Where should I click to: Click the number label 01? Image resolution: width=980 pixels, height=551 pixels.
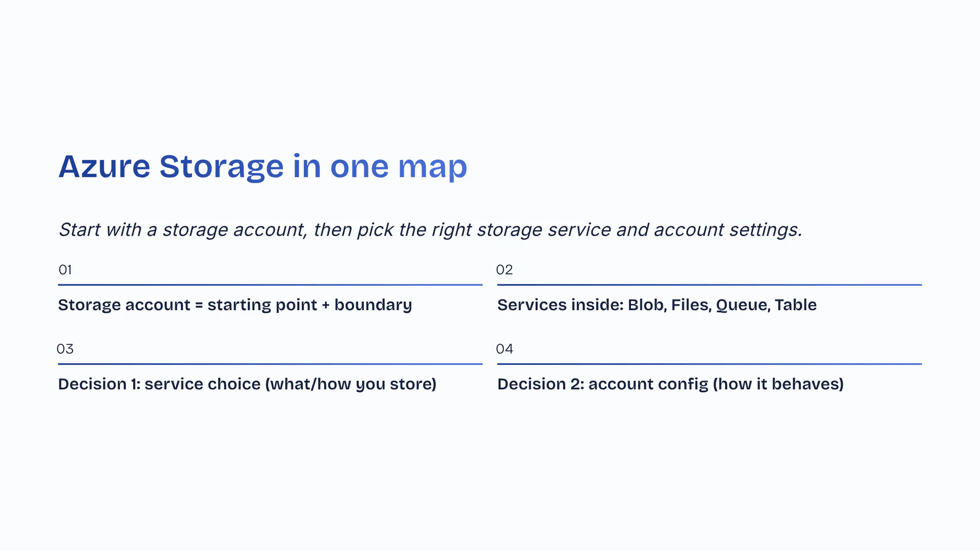pyautogui.click(x=65, y=269)
